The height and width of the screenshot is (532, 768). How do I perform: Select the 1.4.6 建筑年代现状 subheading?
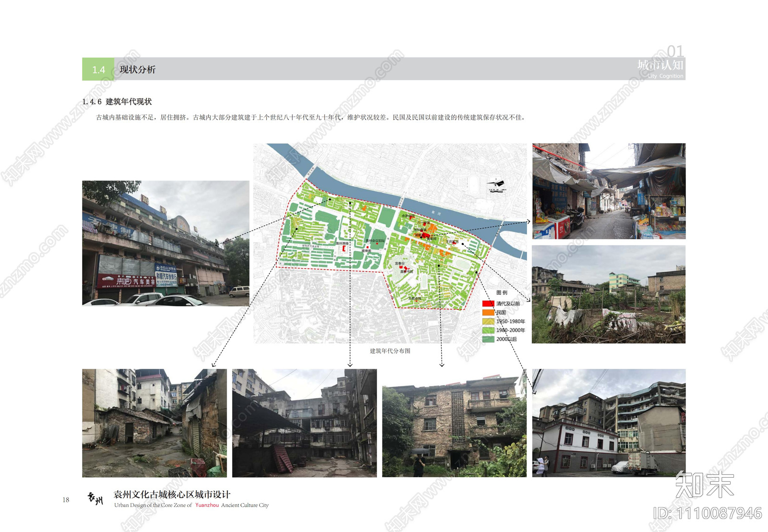[117, 101]
